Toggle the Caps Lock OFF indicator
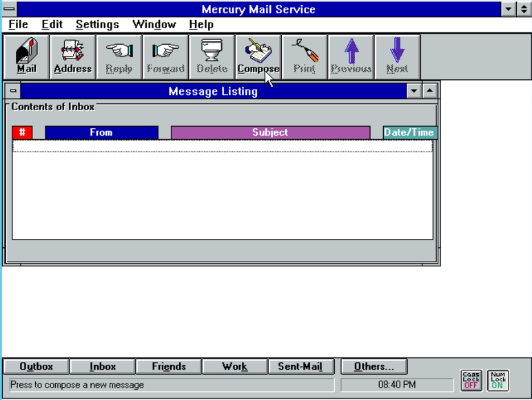 (x=471, y=380)
